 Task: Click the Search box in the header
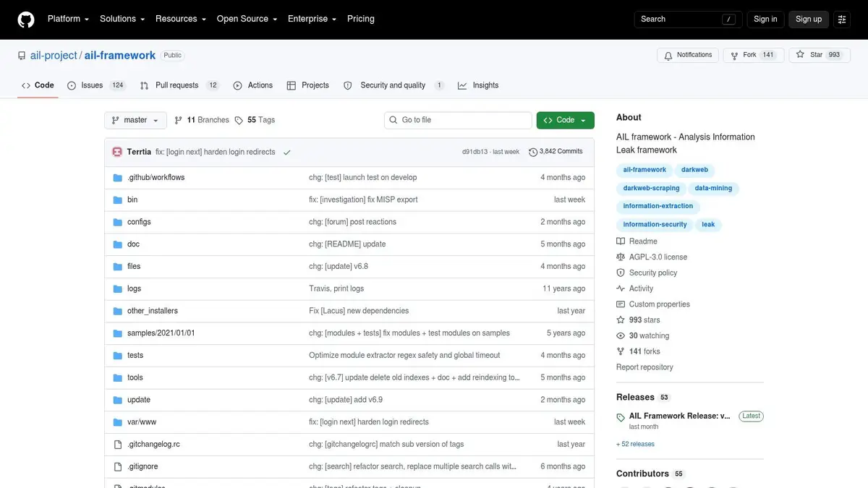(688, 20)
